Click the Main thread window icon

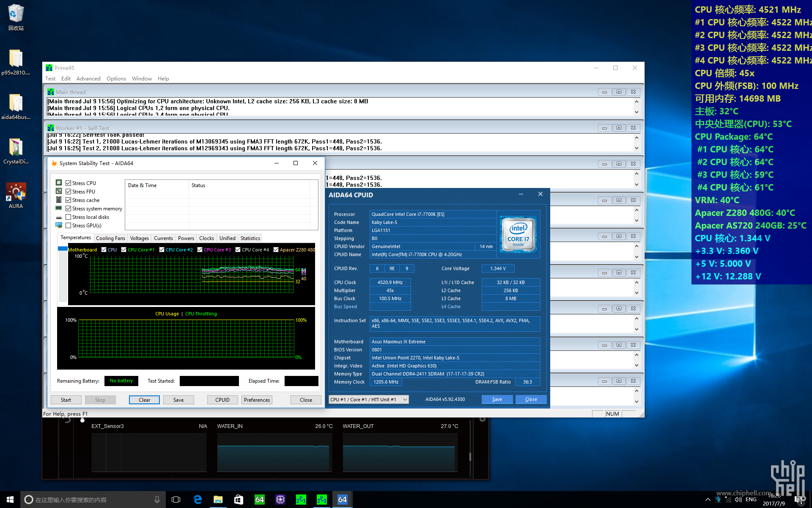[51, 92]
